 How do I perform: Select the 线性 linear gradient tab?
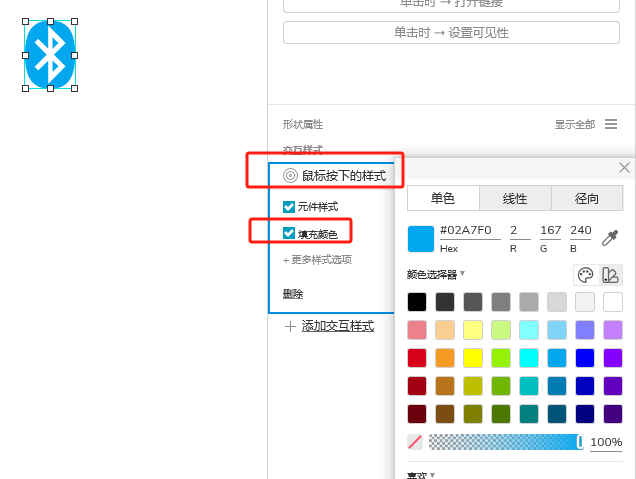click(515, 198)
